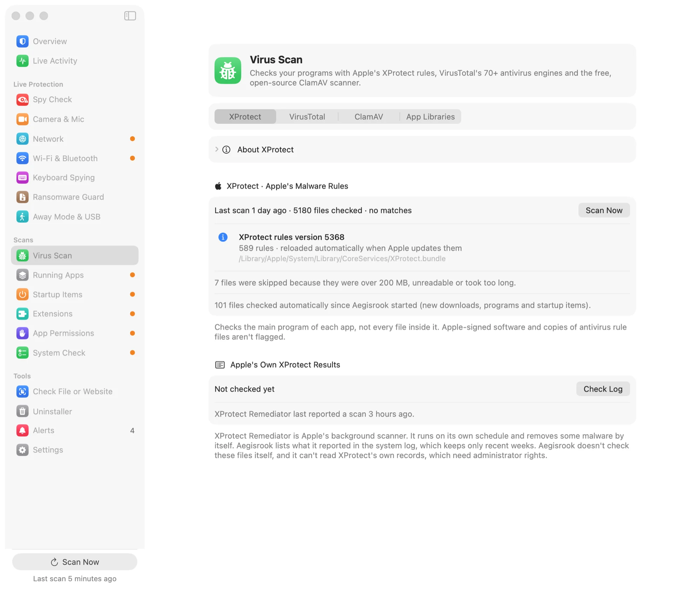Screen dimensions: 700x594
Task: Click the blue info icon beside rules version
Action: pyautogui.click(x=223, y=237)
